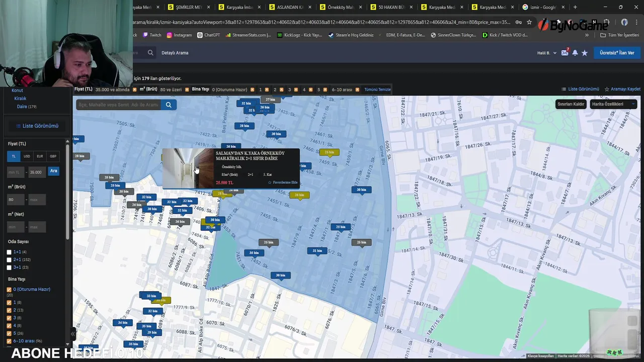Viewport: 644px width, 362px height.
Task: Check the 2+1 room checkbox
Action: (9, 259)
